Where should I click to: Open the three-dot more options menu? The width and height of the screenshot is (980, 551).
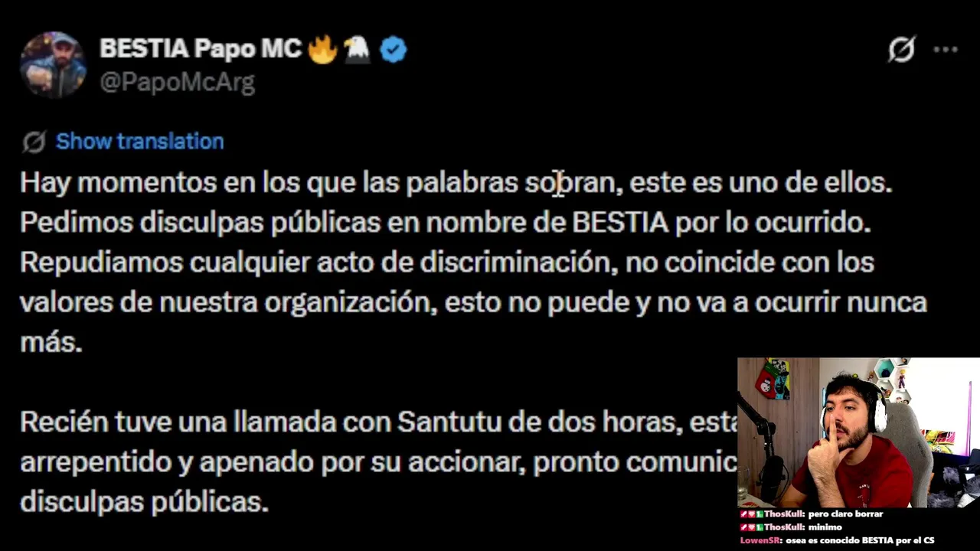[x=946, y=50]
